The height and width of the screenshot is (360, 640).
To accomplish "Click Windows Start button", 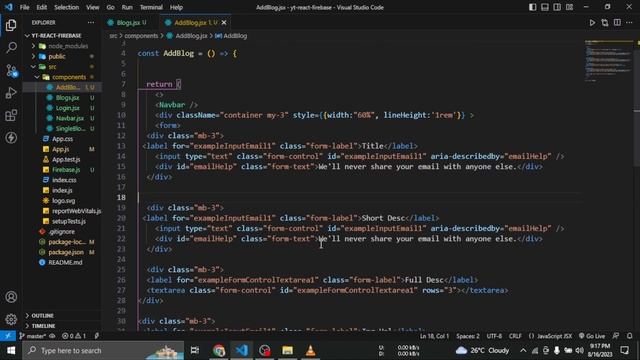I will point(11,350).
